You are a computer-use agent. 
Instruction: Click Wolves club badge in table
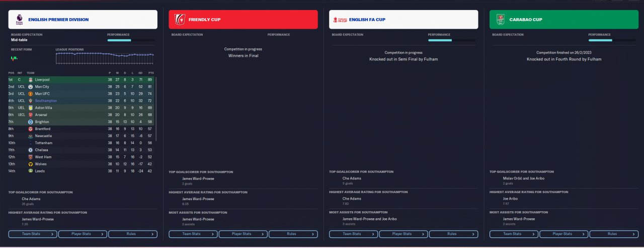(30, 164)
